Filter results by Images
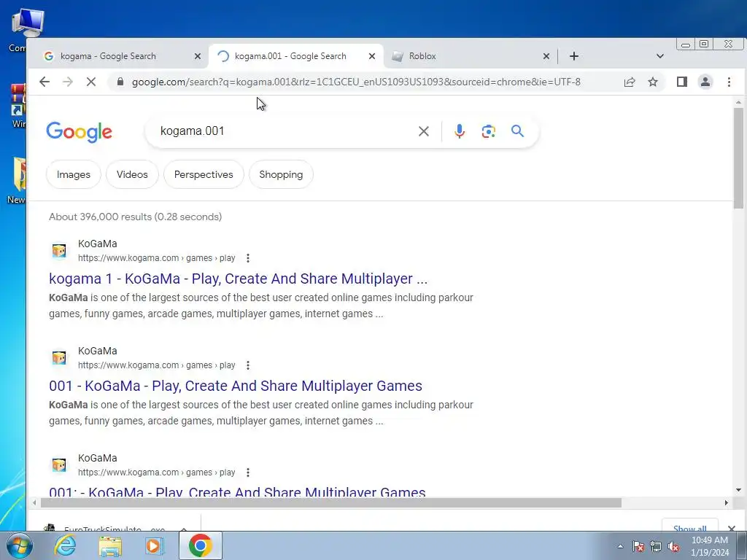 (x=74, y=174)
